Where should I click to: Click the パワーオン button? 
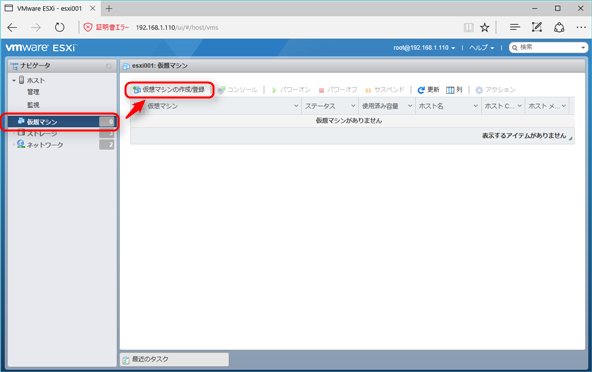point(291,90)
